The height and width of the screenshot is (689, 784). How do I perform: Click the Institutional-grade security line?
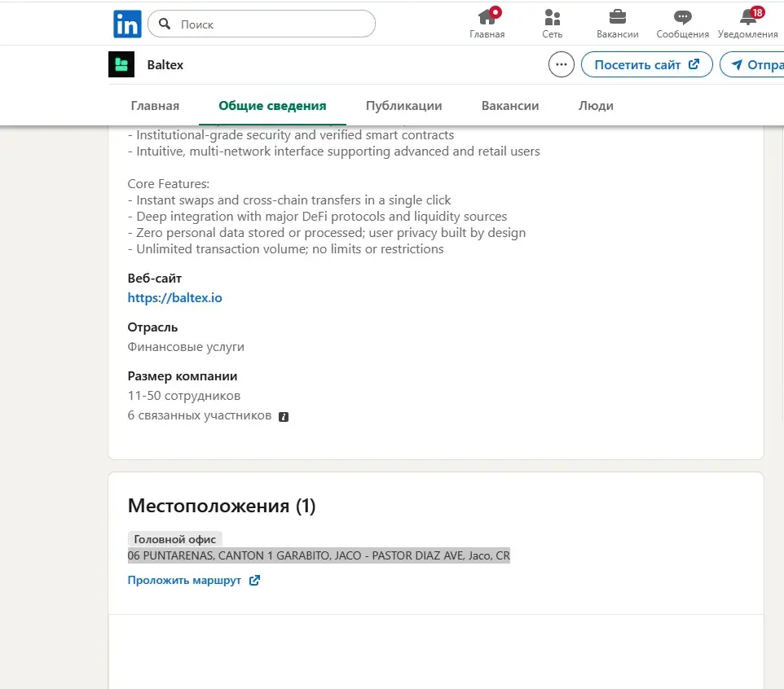coord(291,135)
